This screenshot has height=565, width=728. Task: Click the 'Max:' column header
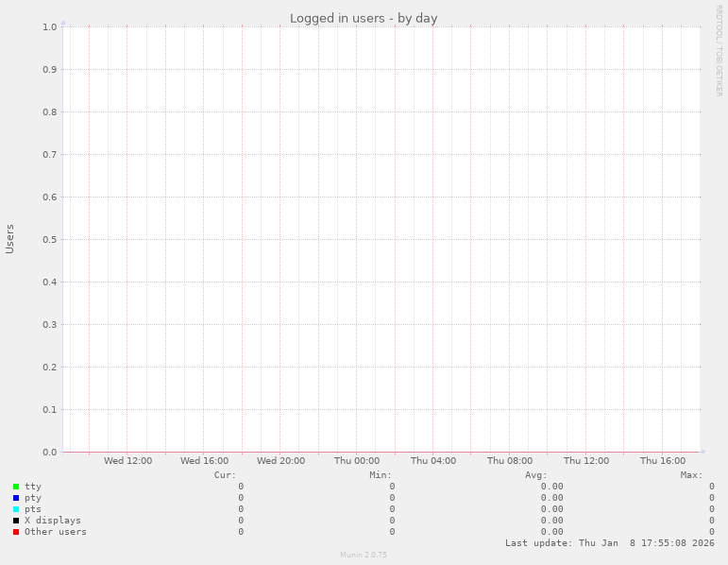[x=691, y=474]
